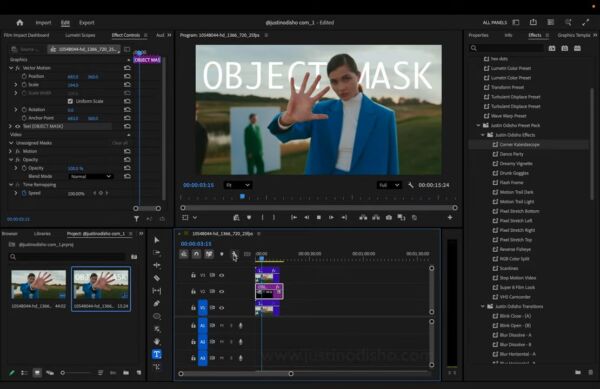Open the Fit zoom level dropdown
Image resolution: width=600 pixels, height=389 pixels.
click(237, 185)
